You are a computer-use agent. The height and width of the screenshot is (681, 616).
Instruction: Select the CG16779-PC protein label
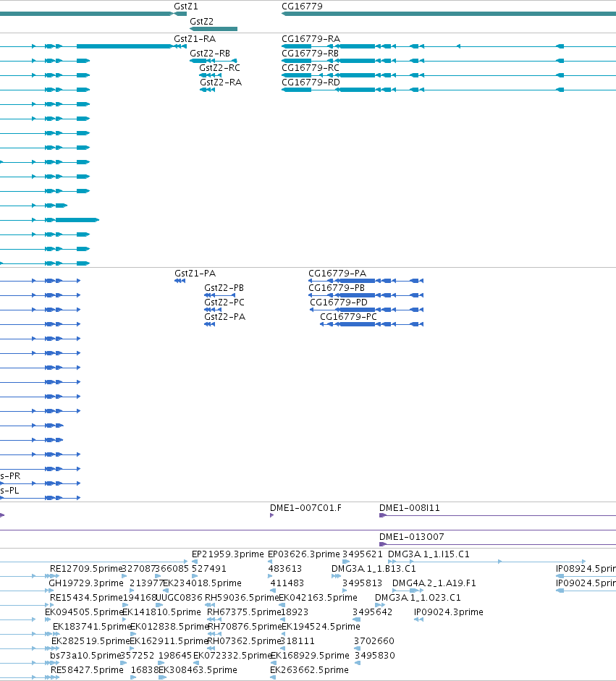coord(348,316)
